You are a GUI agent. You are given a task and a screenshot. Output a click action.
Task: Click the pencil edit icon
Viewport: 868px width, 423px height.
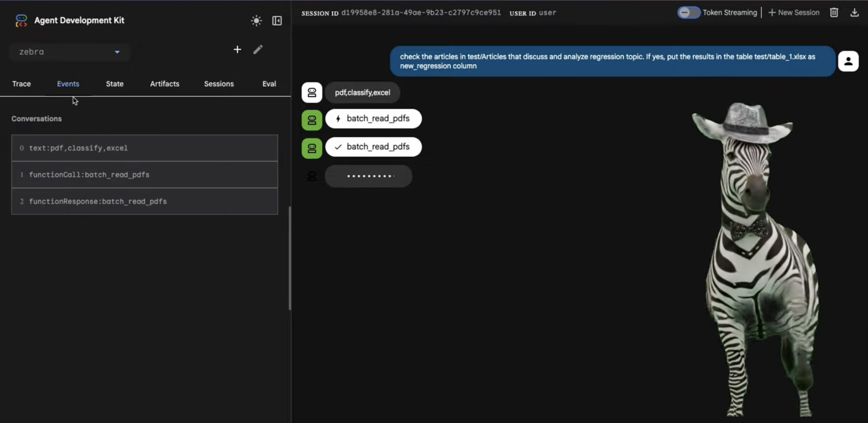pyautogui.click(x=258, y=50)
